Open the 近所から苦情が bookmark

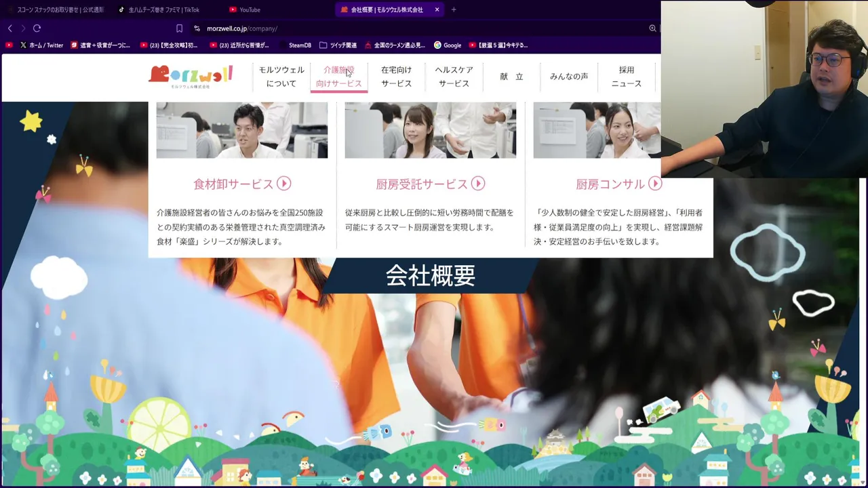(239, 45)
